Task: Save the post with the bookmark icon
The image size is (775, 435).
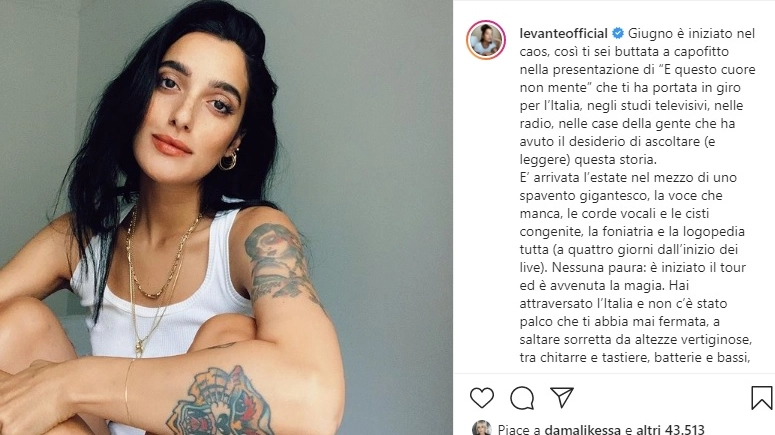Action: point(762,398)
